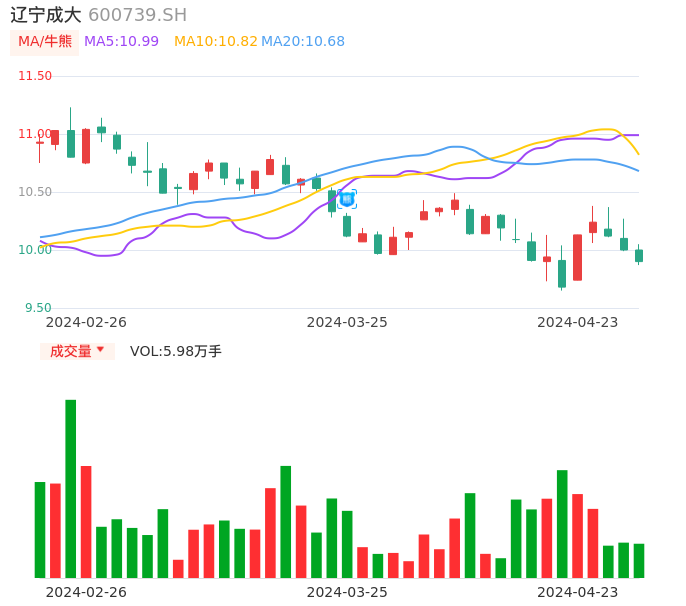This screenshot has height=606, width=686.
Task: Click the last green volume bar on the right
Action: (639, 560)
